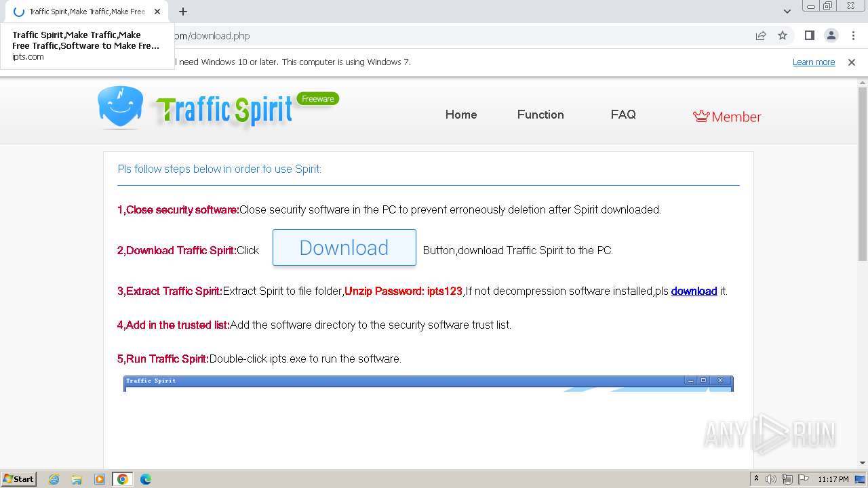The width and height of the screenshot is (868, 488).
Task: Click the '5,Run Traffic Spirit:' heading
Action: (163, 359)
